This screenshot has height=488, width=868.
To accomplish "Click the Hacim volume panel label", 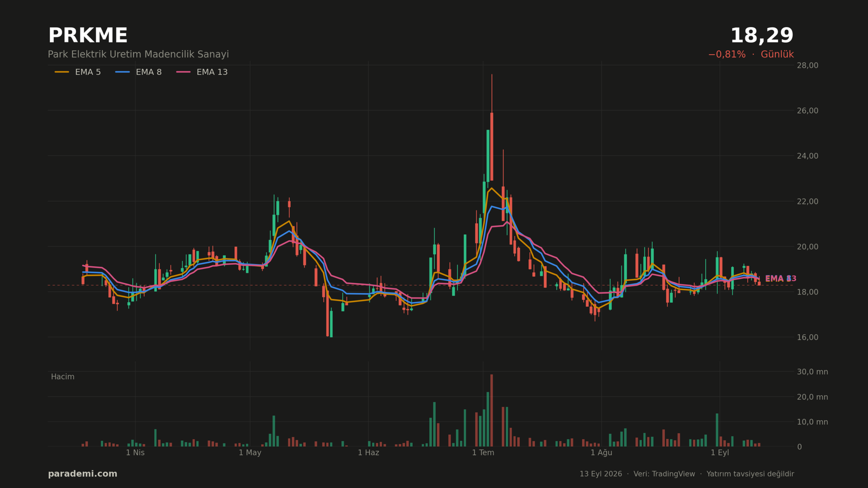I will click(62, 377).
